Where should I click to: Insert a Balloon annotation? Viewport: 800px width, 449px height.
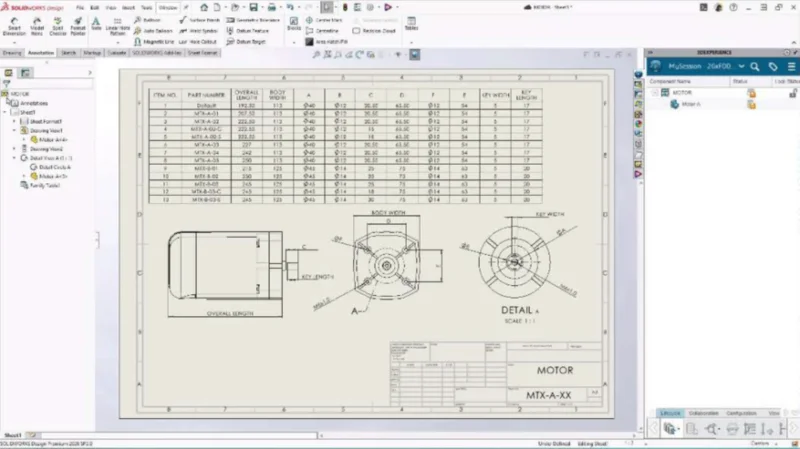point(147,20)
